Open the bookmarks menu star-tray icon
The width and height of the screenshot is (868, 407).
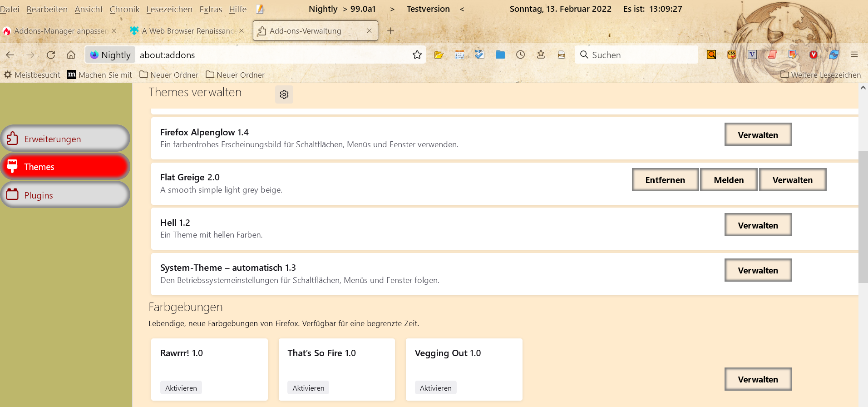coord(541,55)
